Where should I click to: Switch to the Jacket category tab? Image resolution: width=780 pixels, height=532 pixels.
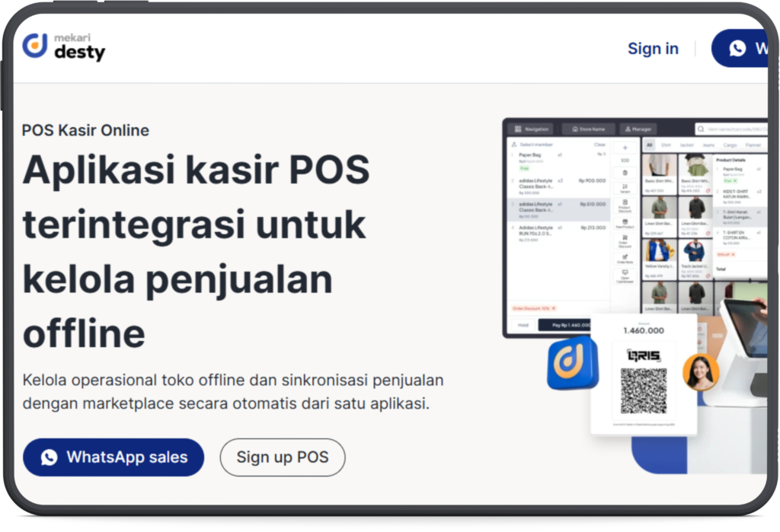(686, 145)
